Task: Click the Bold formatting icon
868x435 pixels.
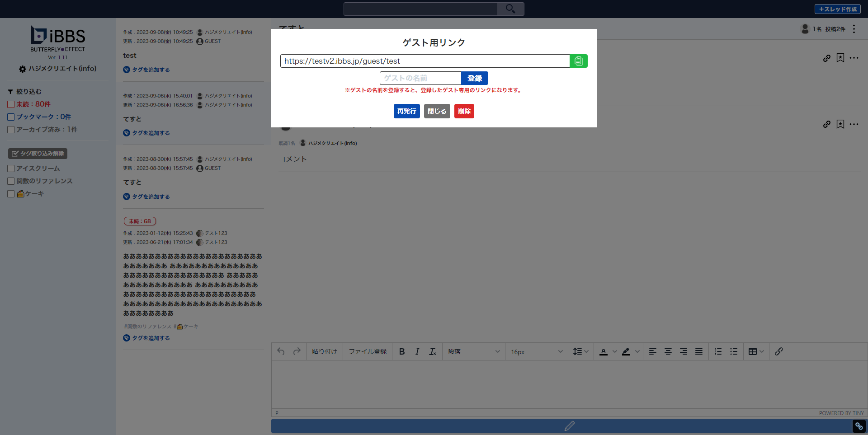Action: (x=401, y=351)
